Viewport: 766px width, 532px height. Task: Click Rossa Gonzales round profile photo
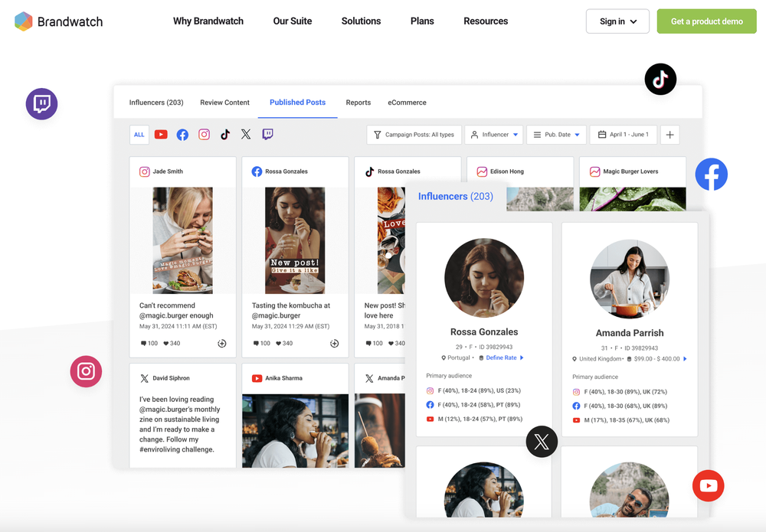coord(484,278)
